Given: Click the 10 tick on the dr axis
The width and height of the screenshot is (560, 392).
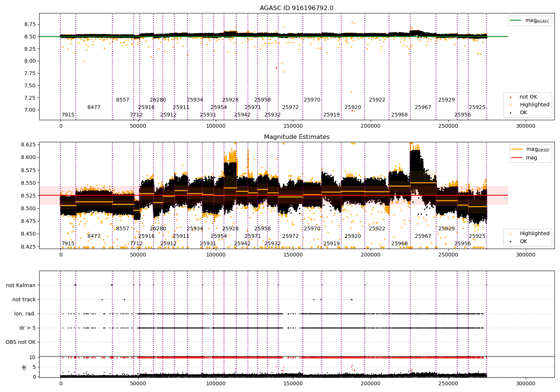Looking at the screenshot, I should pyautogui.click(x=32, y=357).
